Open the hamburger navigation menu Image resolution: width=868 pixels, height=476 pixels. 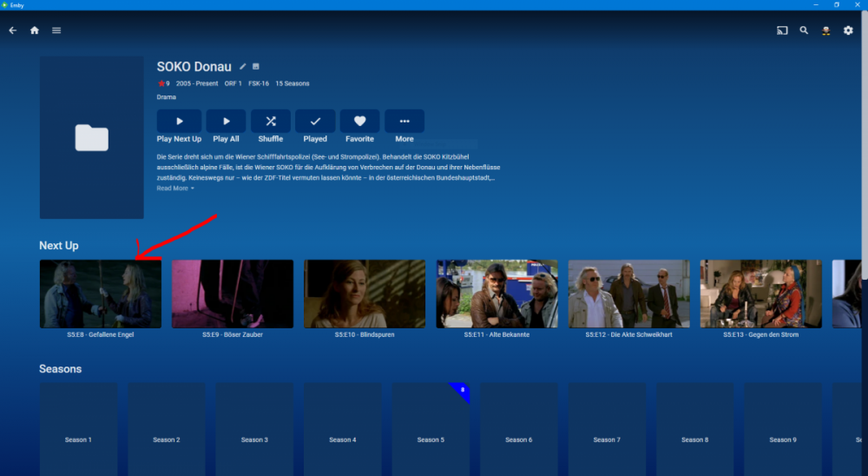[x=56, y=30]
